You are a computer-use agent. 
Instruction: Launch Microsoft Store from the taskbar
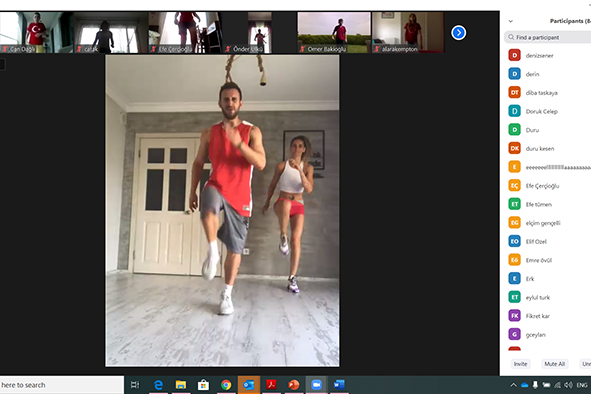point(204,385)
